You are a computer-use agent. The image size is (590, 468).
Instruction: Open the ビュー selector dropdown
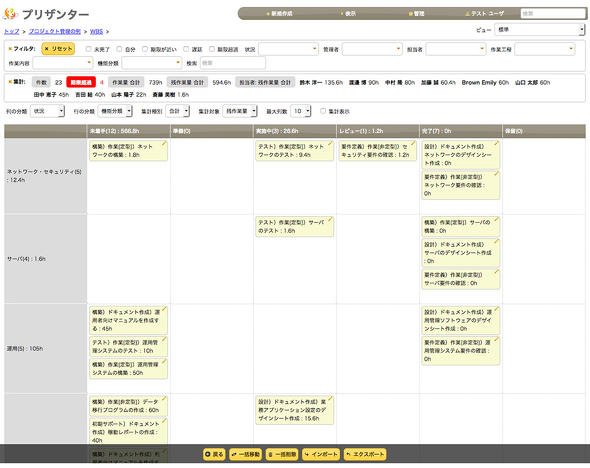pos(540,29)
